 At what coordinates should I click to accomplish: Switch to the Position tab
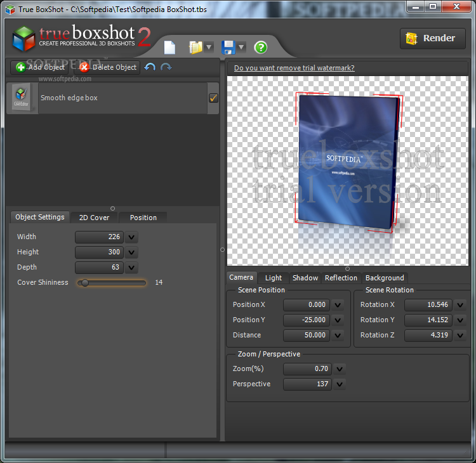(143, 218)
